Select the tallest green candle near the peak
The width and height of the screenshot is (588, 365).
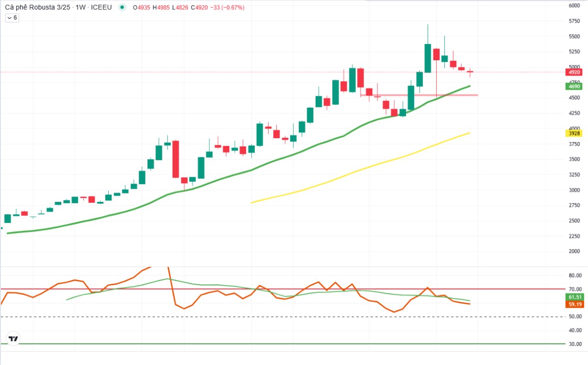pyautogui.click(x=428, y=59)
